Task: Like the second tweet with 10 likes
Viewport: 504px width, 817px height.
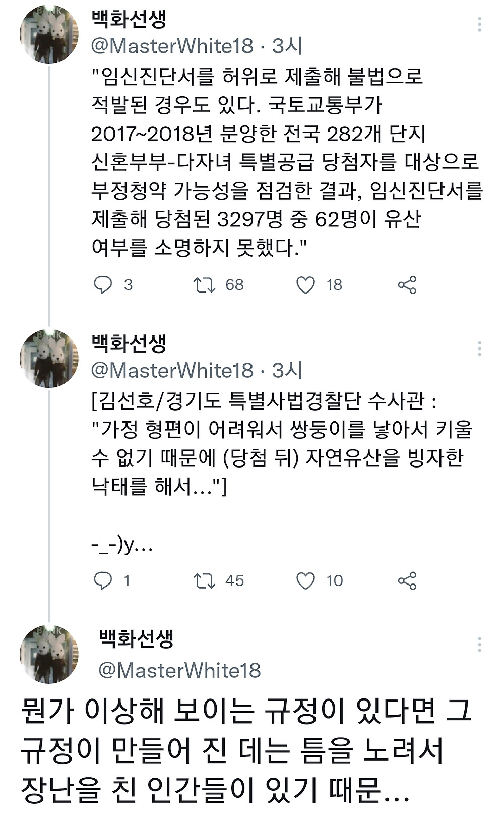Action: click(x=305, y=580)
